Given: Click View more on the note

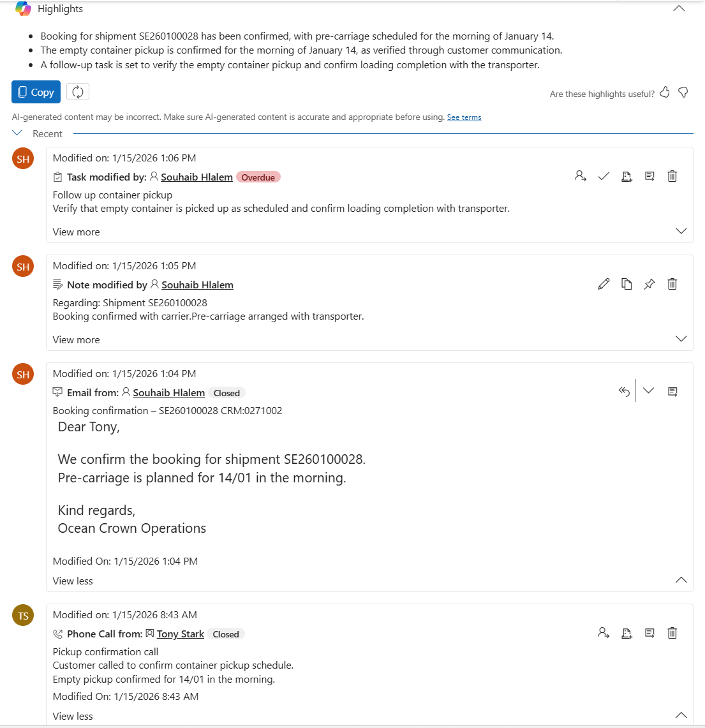Looking at the screenshot, I should tap(77, 339).
